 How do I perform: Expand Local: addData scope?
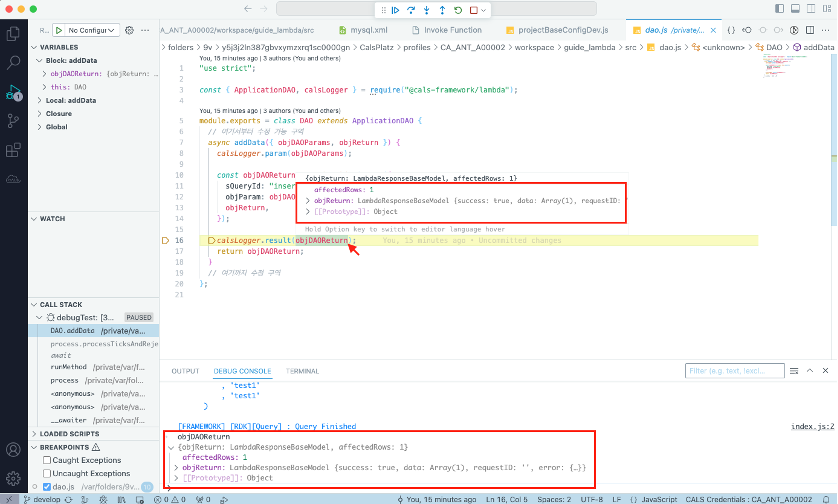tap(40, 100)
